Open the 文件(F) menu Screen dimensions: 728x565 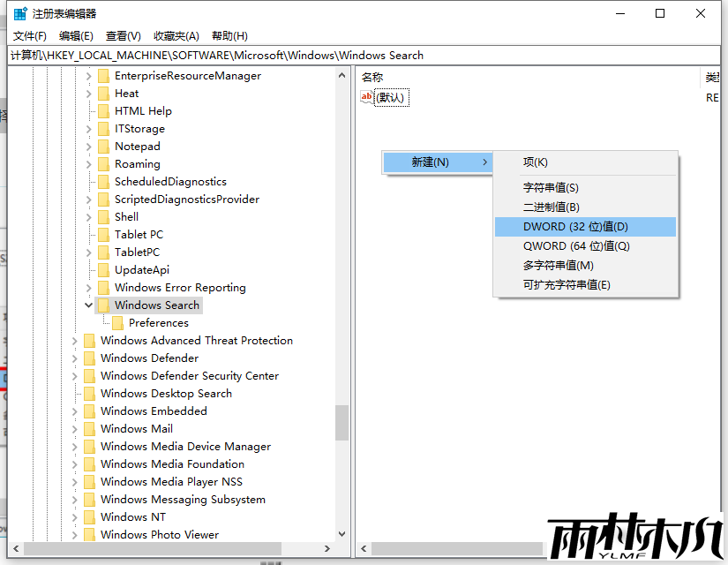click(x=28, y=35)
